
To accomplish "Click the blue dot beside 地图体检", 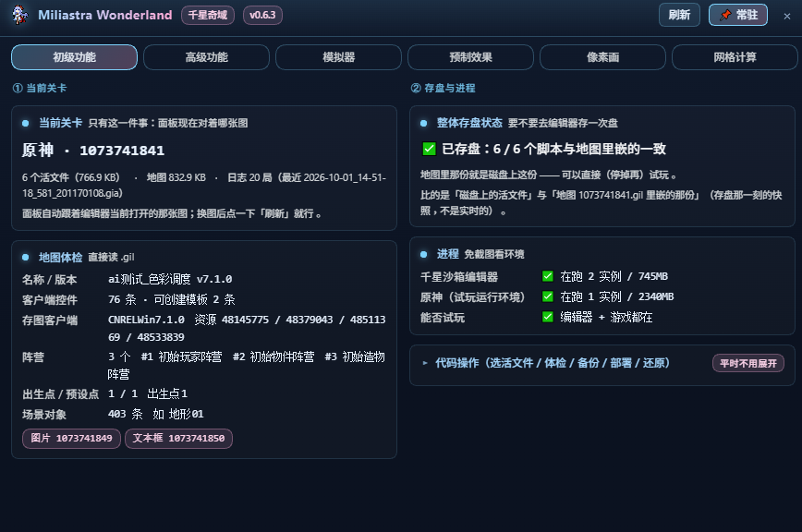I will [x=25, y=257].
